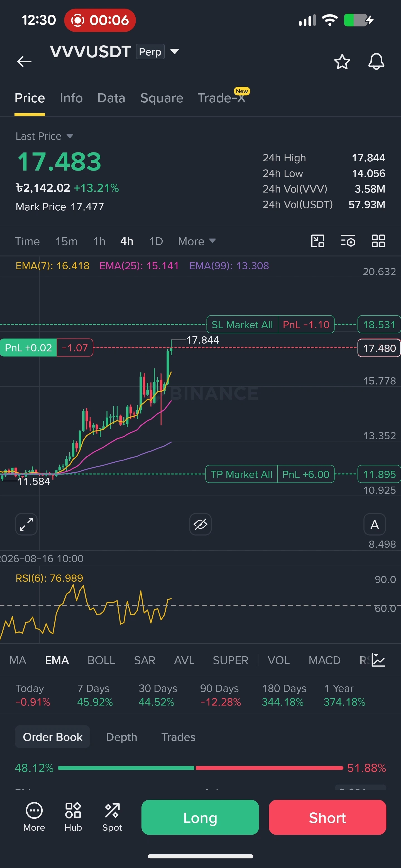Add VVVUSDT to favorites with star
The height and width of the screenshot is (868, 401).
pos(342,62)
